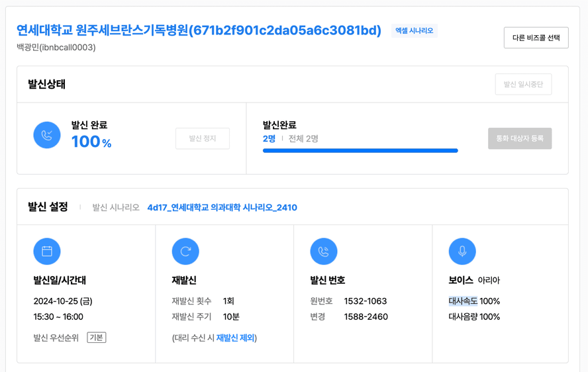The image size is (588, 372).
Task: Click the 다른 비즈콜 선택 button
Action: pyautogui.click(x=536, y=38)
